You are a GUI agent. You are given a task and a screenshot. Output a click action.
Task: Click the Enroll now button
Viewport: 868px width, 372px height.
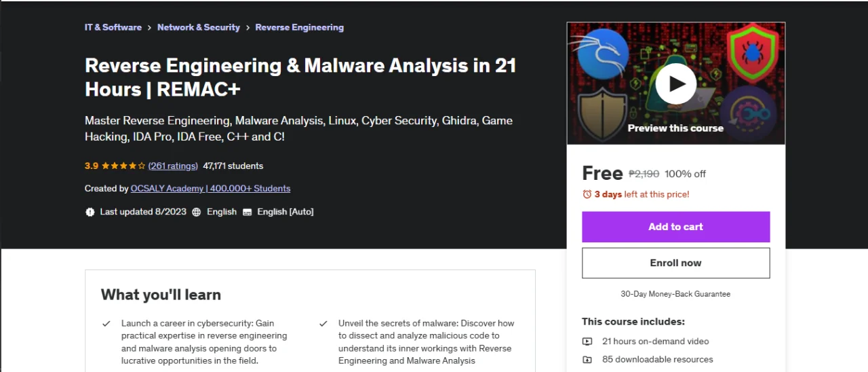coord(676,263)
